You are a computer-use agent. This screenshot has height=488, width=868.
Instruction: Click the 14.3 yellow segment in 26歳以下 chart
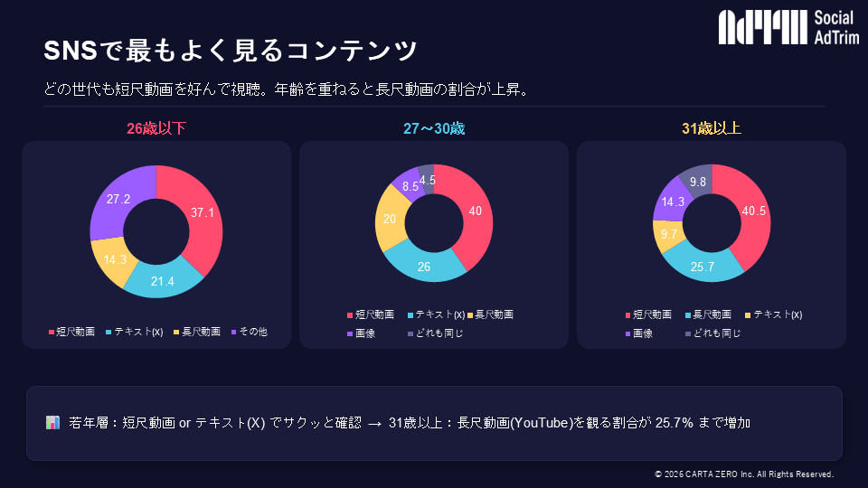click(115, 260)
